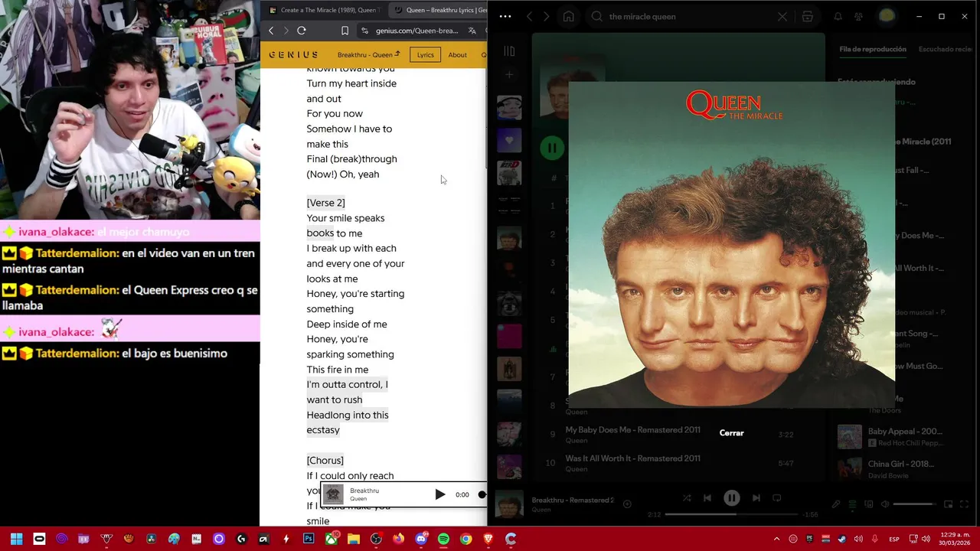This screenshot has width=980, height=551.
Task: Select 'Baby Appeal' in the queue
Action: 900,436
